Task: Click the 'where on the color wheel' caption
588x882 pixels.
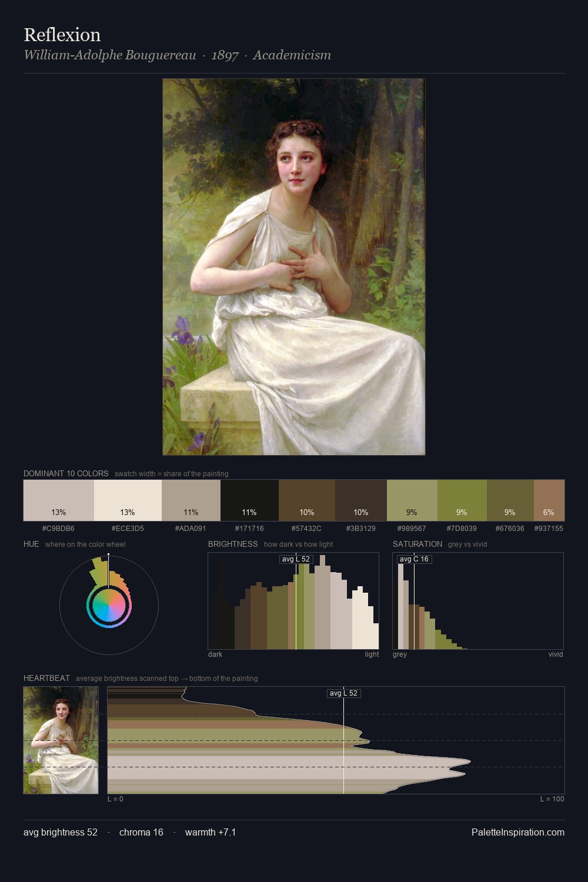Action: click(x=85, y=544)
